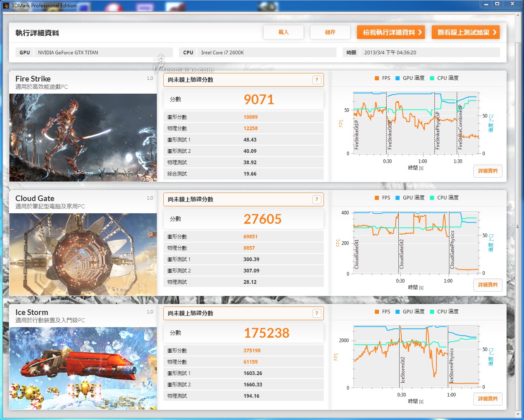Viewport: 524px width, 420px height.
Task: Click the IceStormPhysics marker in Ice Storm chart
Action: tap(451, 366)
